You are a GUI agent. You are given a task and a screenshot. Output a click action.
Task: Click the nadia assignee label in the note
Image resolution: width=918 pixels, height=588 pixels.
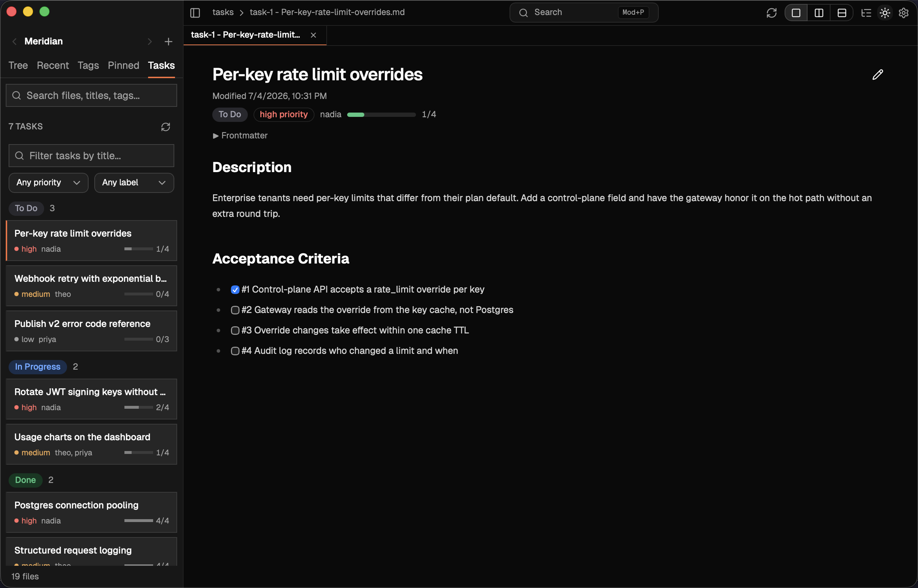pos(331,114)
